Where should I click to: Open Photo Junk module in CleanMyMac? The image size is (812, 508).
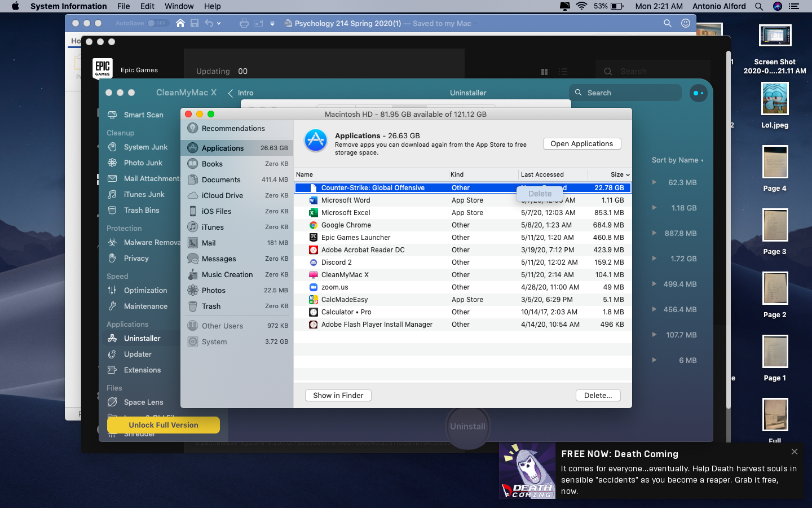(x=135, y=163)
